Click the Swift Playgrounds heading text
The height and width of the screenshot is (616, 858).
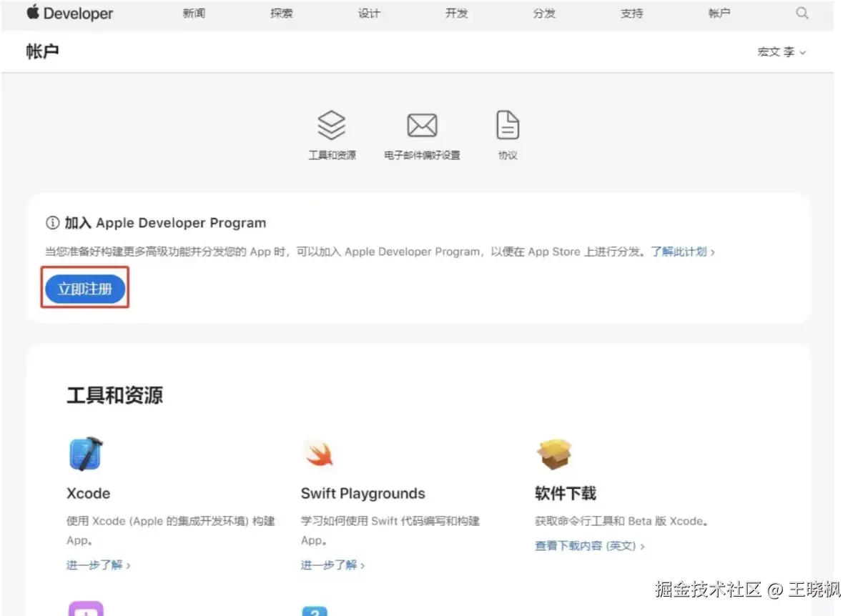click(363, 493)
